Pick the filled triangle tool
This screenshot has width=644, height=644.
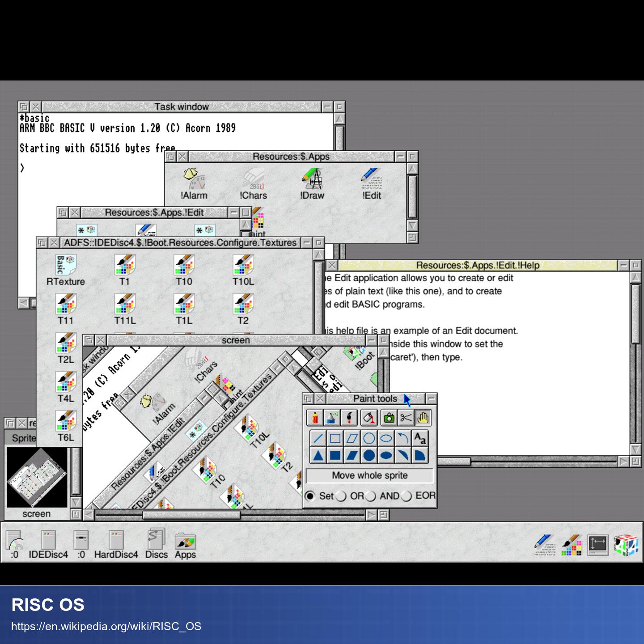[x=318, y=456]
